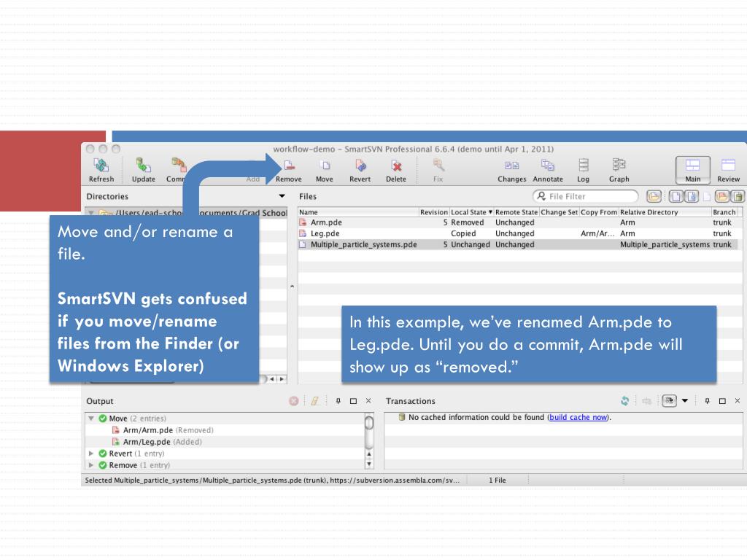Click the Relative Directory column header

tap(665, 212)
